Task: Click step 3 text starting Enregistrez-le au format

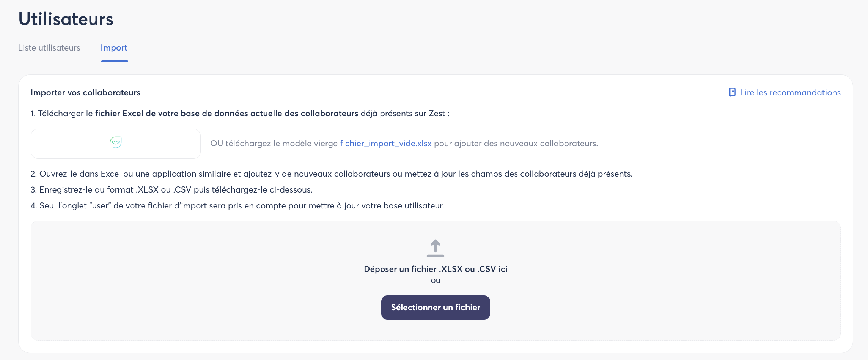Action: click(171, 190)
